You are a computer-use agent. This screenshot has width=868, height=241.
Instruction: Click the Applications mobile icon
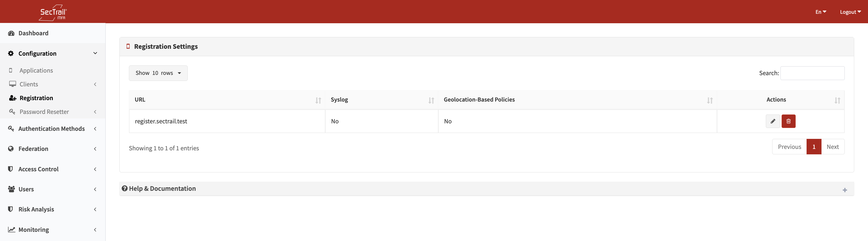[x=11, y=70]
